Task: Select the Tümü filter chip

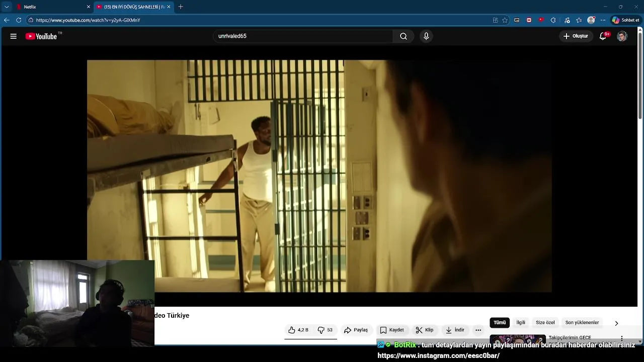Action: tap(500, 323)
